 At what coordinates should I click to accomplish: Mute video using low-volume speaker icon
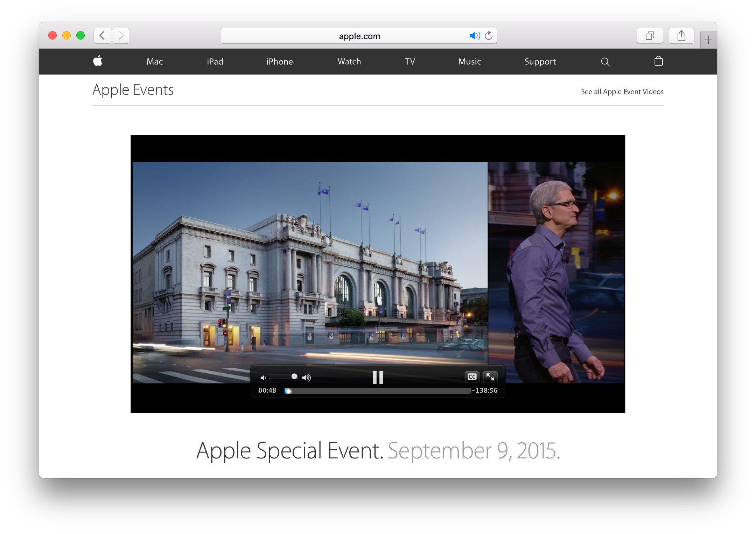click(x=263, y=378)
